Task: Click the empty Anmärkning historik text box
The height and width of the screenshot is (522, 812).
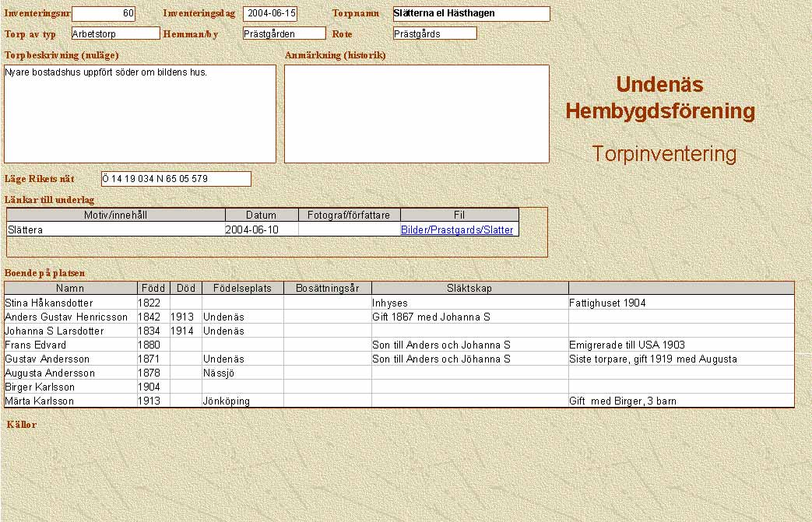Action: click(417, 114)
